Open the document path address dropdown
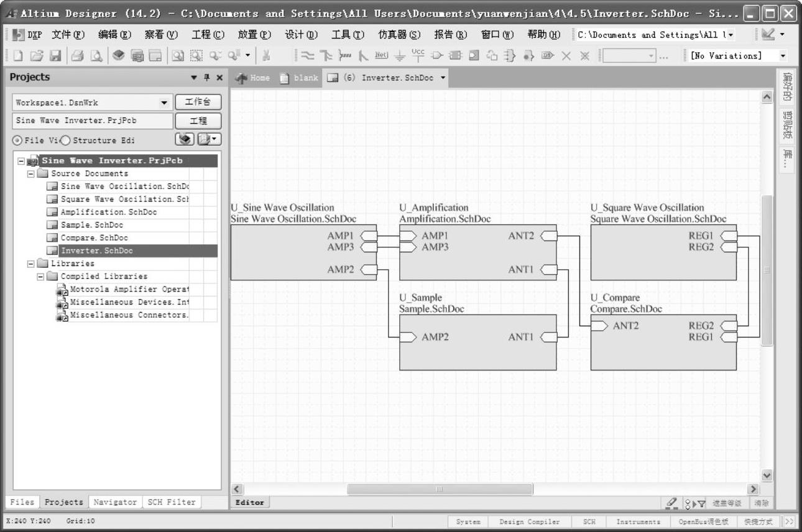 point(730,35)
